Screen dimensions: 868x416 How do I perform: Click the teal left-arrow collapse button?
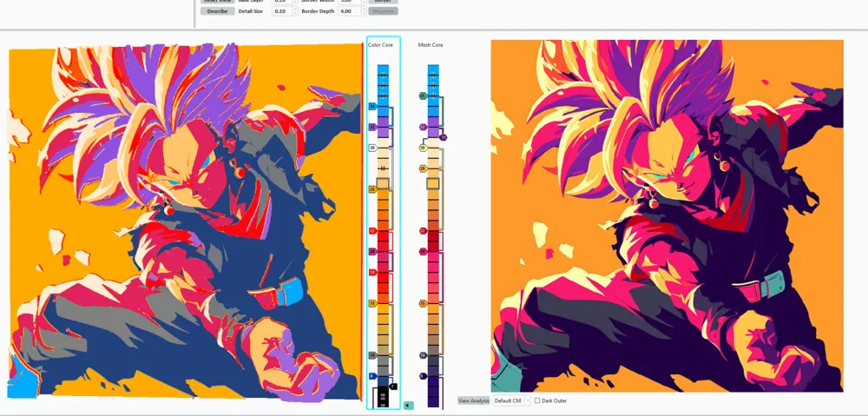point(409,406)
